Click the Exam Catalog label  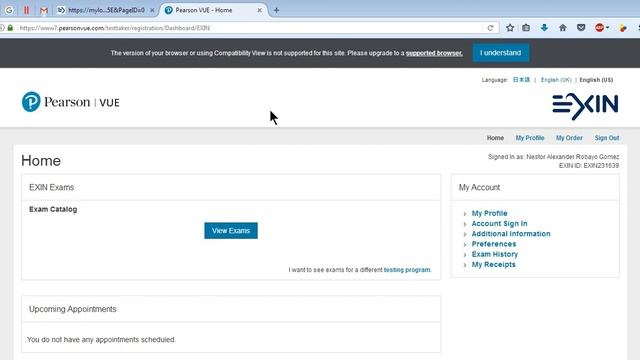[x=53, y=209]
